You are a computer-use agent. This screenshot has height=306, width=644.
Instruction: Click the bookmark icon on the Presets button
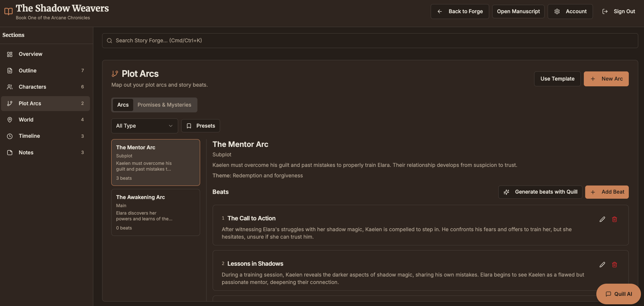pyautogui.click(x=189, y=126)
